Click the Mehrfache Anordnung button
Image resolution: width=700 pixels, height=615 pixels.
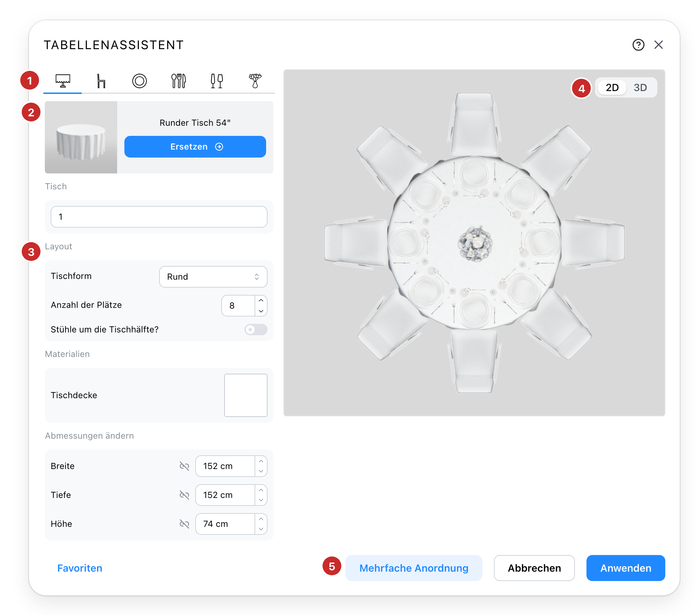click(x=414, y=568)
